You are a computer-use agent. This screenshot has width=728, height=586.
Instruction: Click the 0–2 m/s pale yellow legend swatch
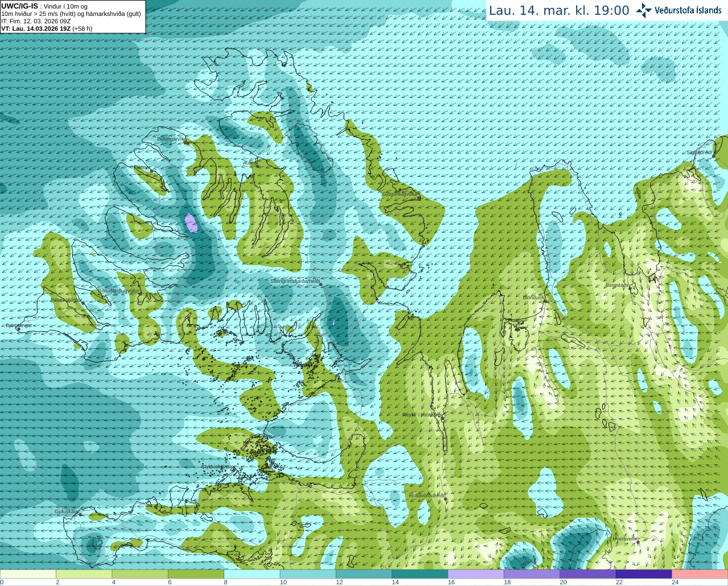click(28, 574)
